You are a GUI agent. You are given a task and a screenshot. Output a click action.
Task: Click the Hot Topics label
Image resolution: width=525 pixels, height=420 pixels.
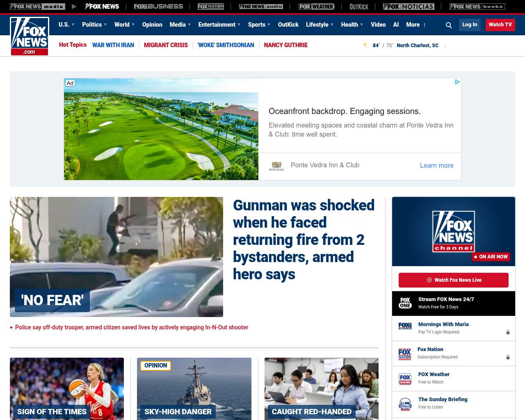tap(73, 45)
